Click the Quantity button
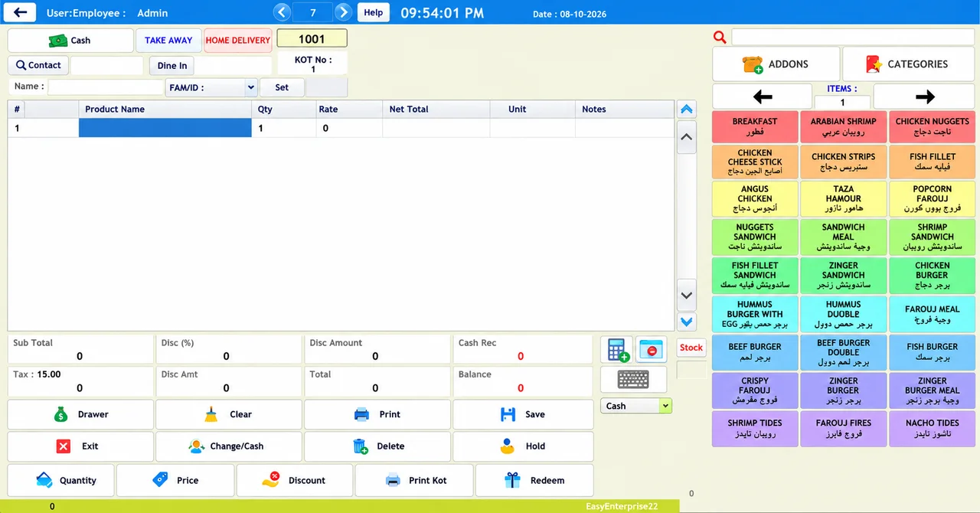The image size is (980, 513). click(x=61, y=480)
